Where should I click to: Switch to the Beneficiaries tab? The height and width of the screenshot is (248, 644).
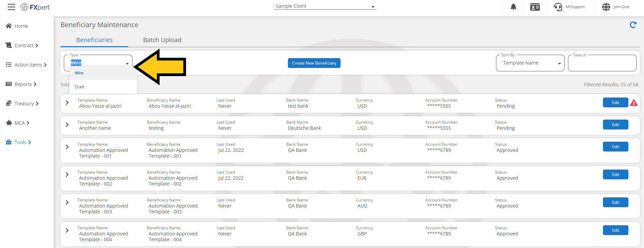point(94,40)
